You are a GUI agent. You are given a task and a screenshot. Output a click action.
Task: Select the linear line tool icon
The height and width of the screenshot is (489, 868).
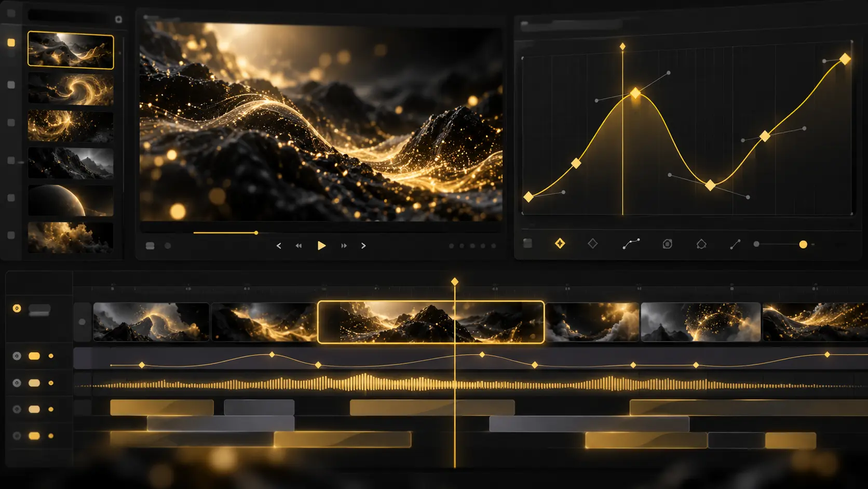coord(735,244)
